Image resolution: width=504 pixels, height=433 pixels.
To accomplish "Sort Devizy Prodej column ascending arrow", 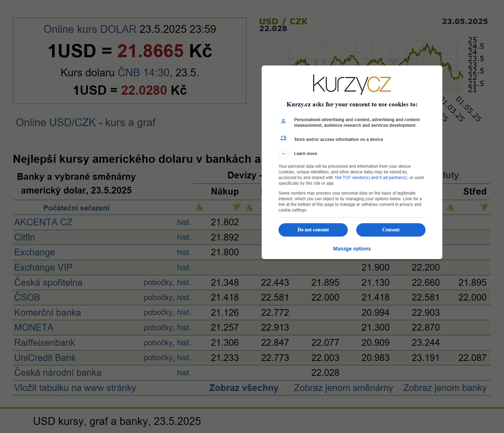I will [249, 207].
